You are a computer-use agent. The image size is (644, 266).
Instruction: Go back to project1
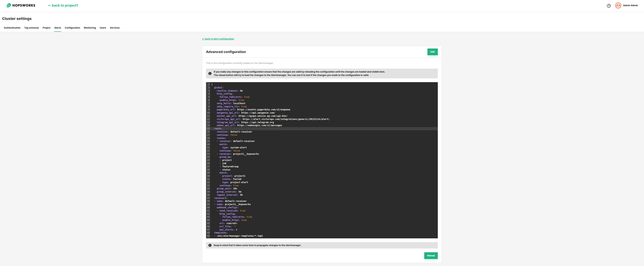click(63, 5)
